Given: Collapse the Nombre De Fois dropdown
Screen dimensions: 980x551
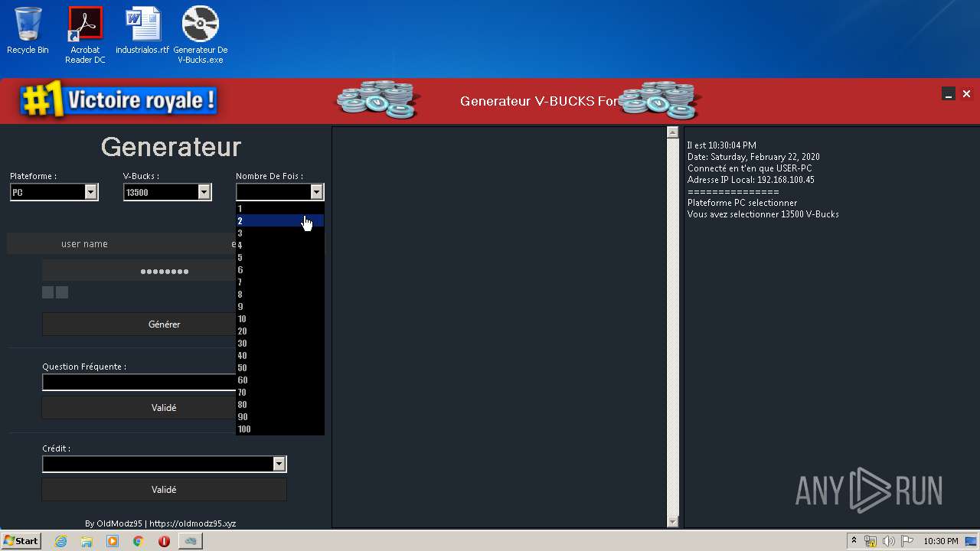Looking at the screenshot, I should click(x=316, y=192).
